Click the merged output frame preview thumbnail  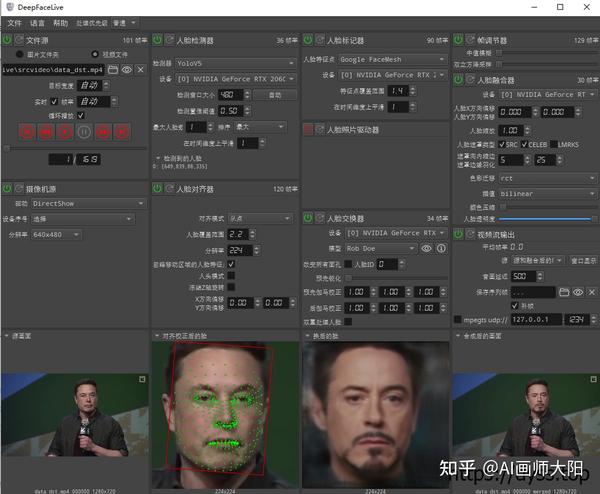(x=526, y=415)
